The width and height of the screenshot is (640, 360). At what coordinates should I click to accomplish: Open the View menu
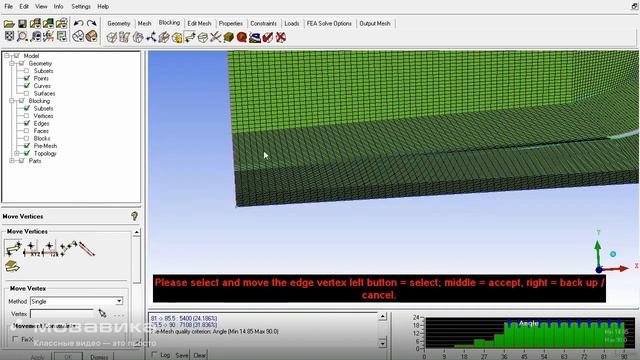(x=41, y=7)
